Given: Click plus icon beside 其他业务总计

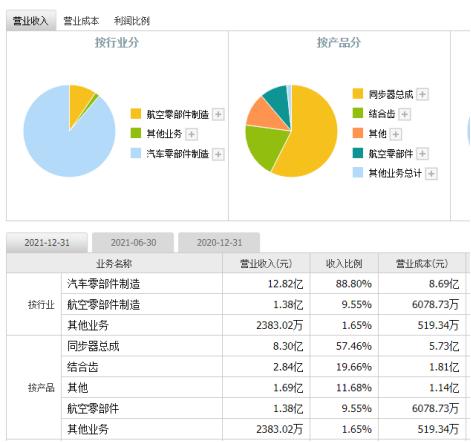Looking at the screenshot, I should [x=431, y=174].
